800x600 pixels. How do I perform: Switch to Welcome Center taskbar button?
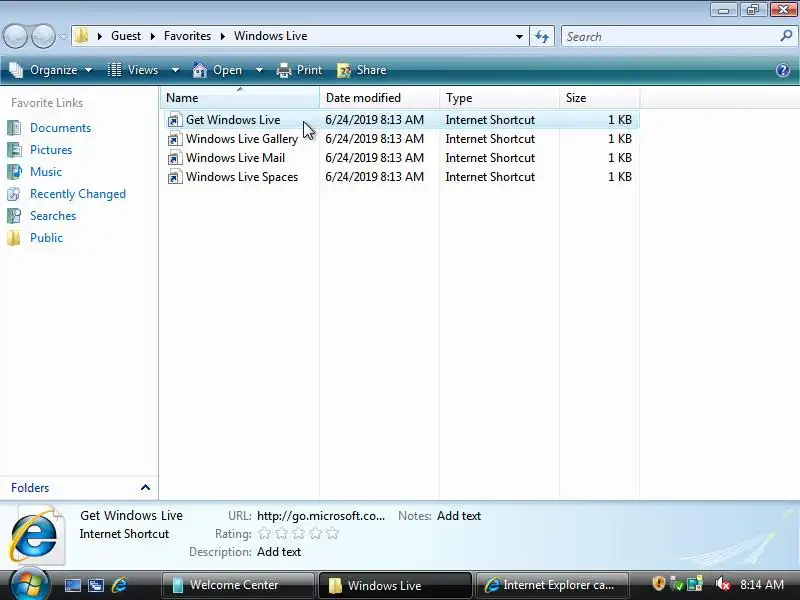(238, 585)
